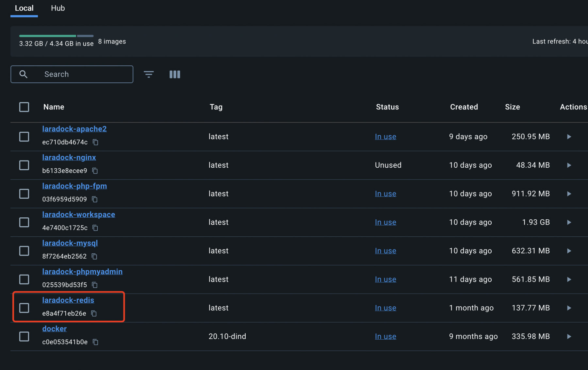Click In use status for docker image
This screenshot has width=588, height=370.
coord(385,336)
